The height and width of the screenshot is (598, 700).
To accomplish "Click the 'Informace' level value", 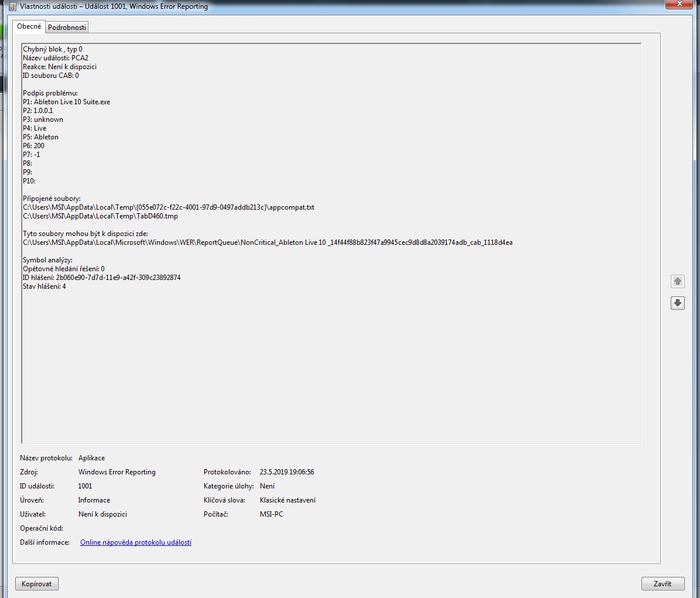I will coord(94,500).
